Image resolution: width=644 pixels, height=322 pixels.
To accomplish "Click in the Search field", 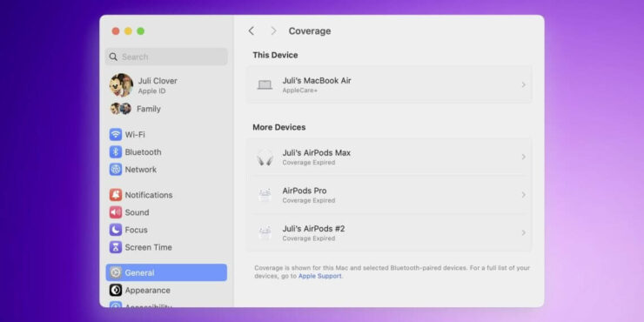I will [166, 57].
